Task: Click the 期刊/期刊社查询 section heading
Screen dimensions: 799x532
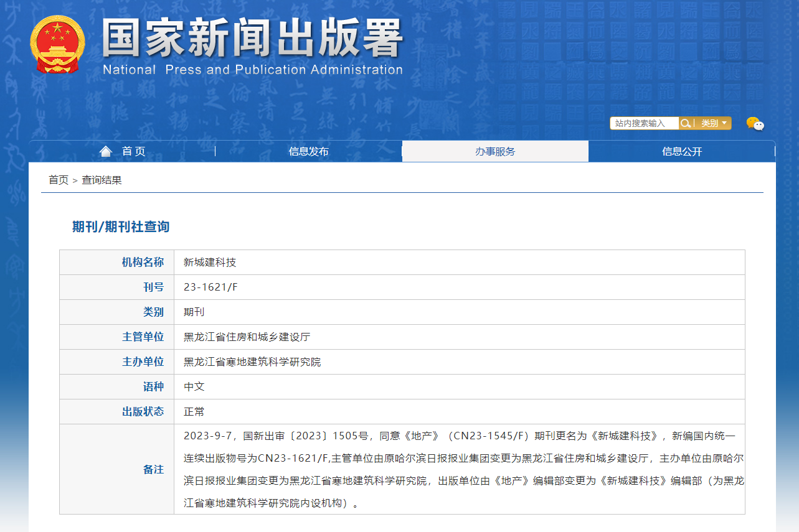Action: pyautogui.click(x=121, y=226)
